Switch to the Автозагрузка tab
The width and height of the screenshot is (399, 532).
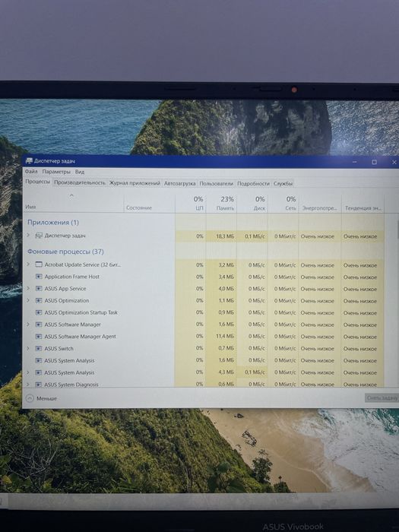[x=180, y=184]
